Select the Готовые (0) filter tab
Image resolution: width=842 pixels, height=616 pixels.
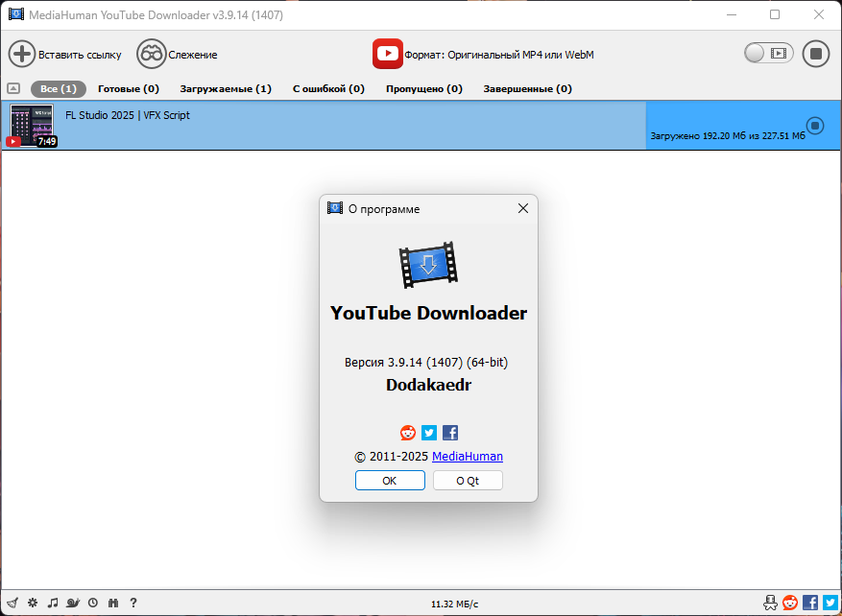point(129,88)
